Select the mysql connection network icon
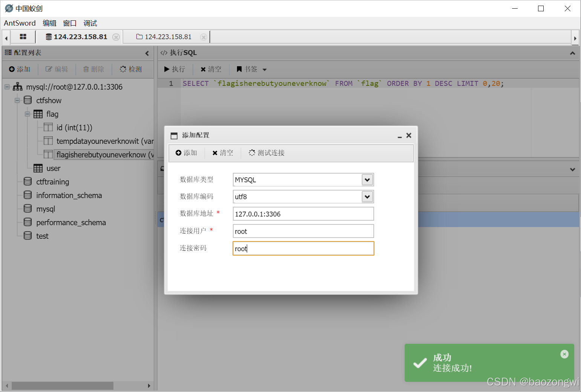The width and height of the screenshot is (581, 392). pos(18,87)
